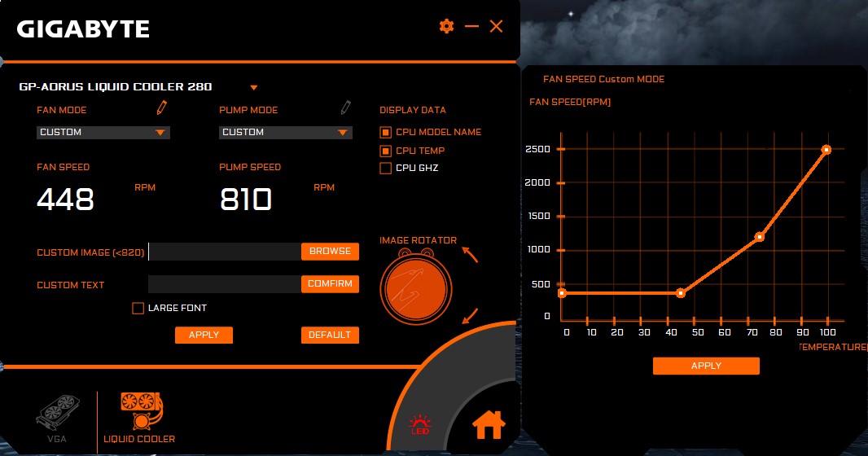The height and width of the screenshot is (456, 868).
Task: Apply the custom fan speed curve
Action: [x=706, y=366]
